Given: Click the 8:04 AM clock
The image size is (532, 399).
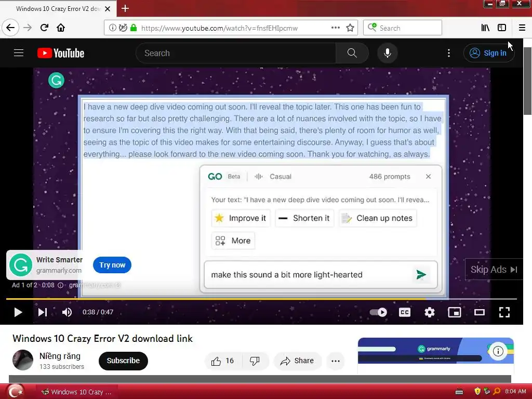Looking at the screenshot, I should [x=515, y=392].
